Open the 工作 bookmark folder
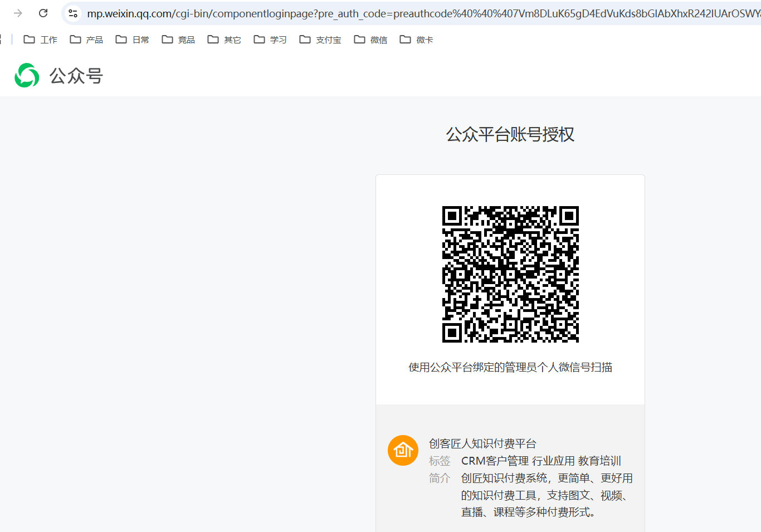 [41, 40]
